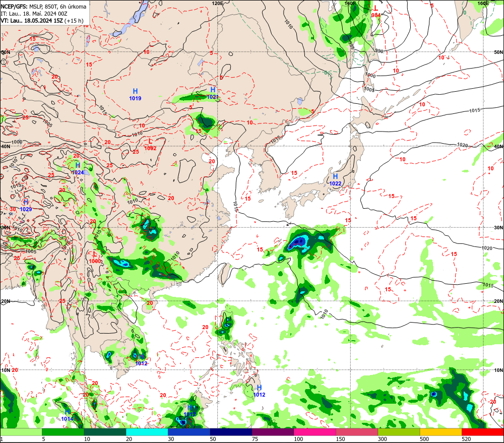The height and width of the screenshot is (443, 504).
Task: Click the yellow-green 300–500 mm legend swatch
Action: (x=399, y=432)
